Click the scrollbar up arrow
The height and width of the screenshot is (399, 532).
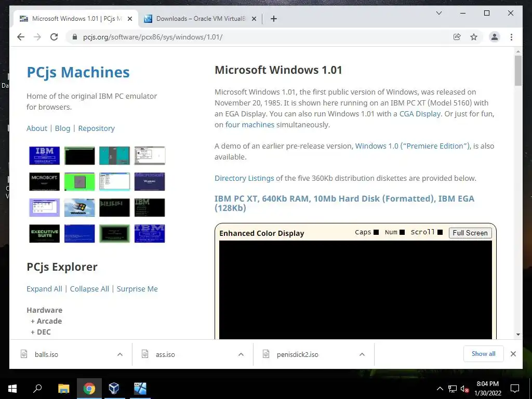[x=518, y=51]
